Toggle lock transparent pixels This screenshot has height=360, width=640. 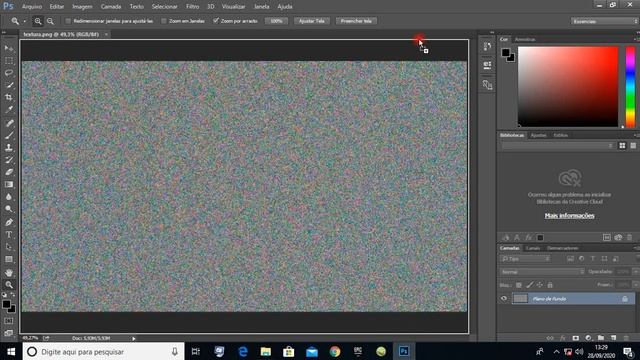[x=519, y=285]
